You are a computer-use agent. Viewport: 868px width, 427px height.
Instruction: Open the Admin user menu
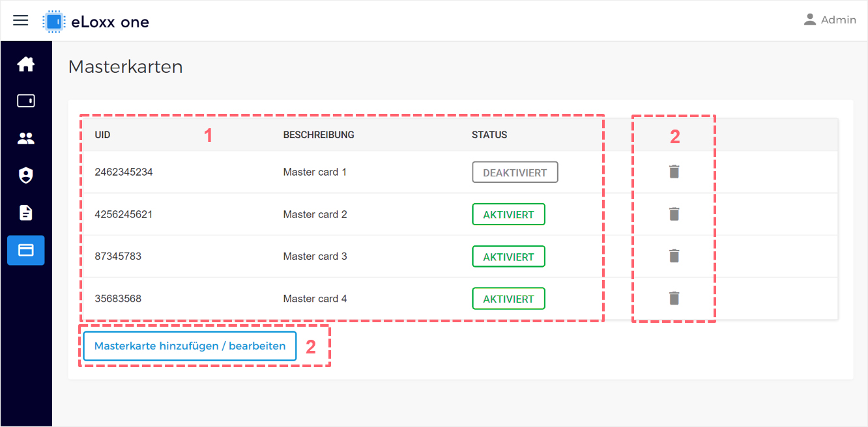(830, 20)
